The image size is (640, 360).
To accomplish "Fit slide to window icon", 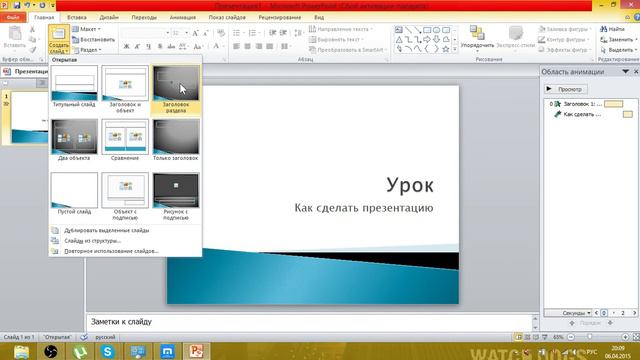I will (x=636, y=337).
